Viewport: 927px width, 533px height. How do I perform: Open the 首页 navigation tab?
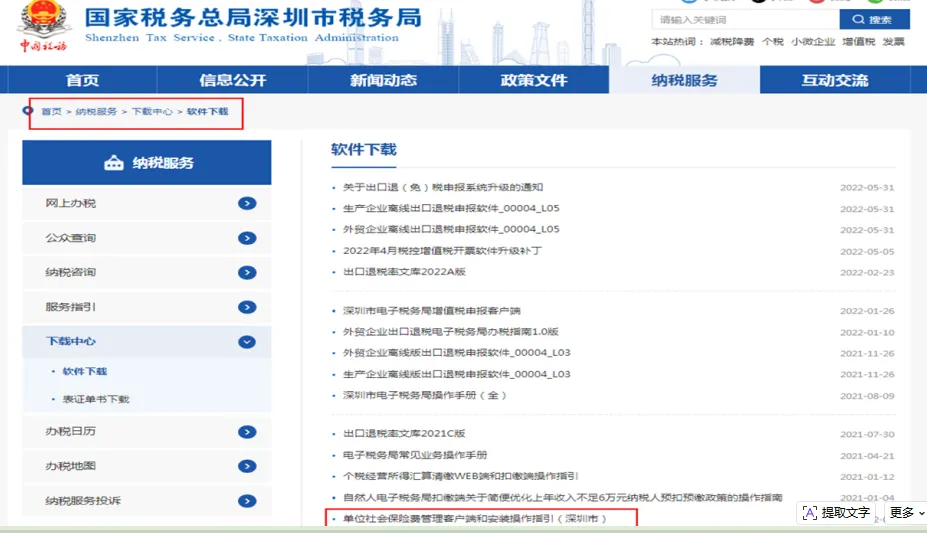(x=82, y=80)
